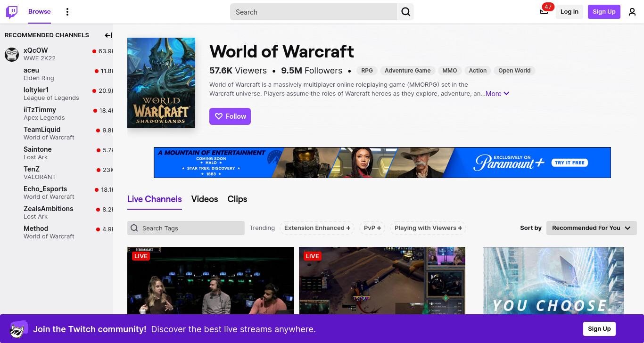644x343 pixels.
Task: Click the Twitch mascot icon in bottom banner
Action: pos(18,329)
